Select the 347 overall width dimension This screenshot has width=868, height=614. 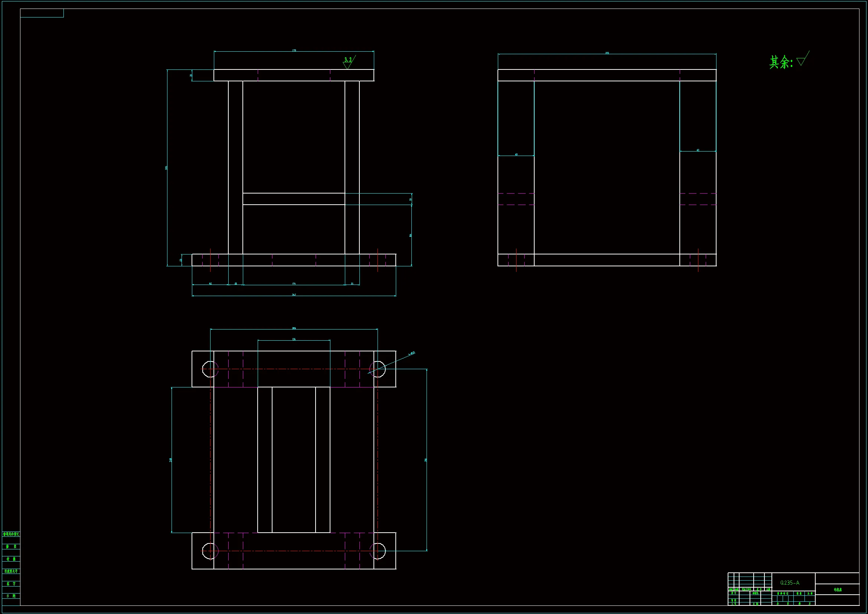click(294, 295)
